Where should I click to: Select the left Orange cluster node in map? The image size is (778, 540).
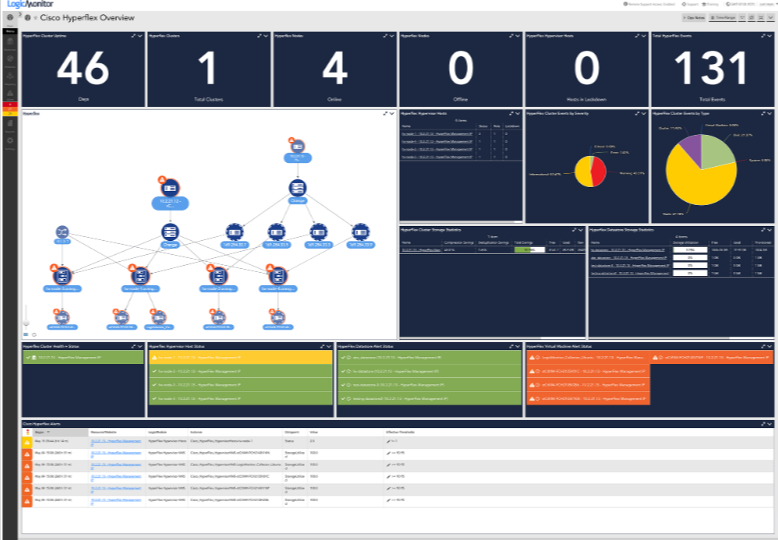coord(170,232)
